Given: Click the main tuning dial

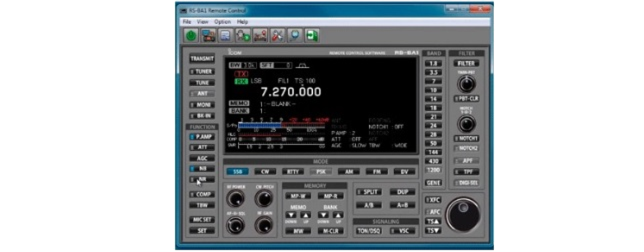Looking at the screenshot, I should pos(463,214).
